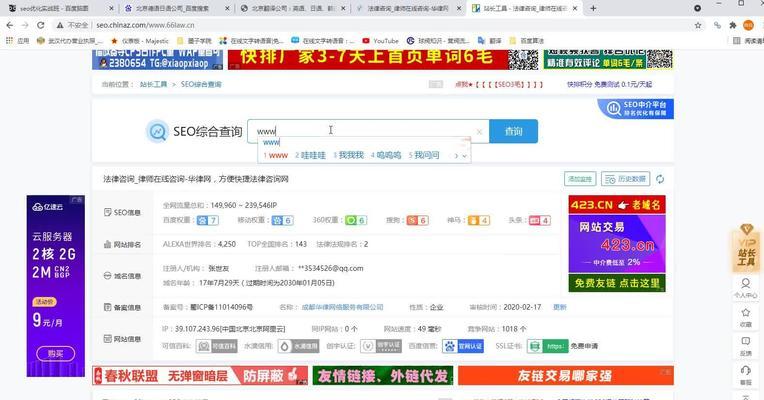Click the ICP company name link
The image size is (764, 400).
tap(343, 307)
